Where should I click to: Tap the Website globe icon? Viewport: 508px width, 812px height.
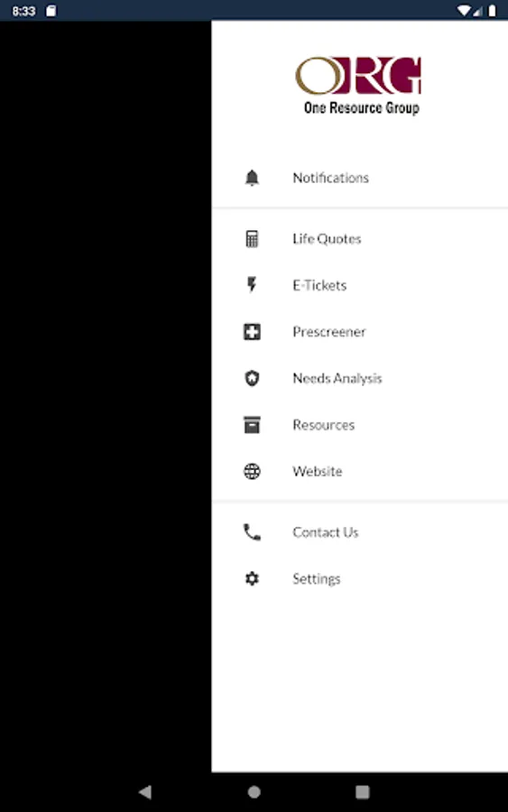point(252,471)
